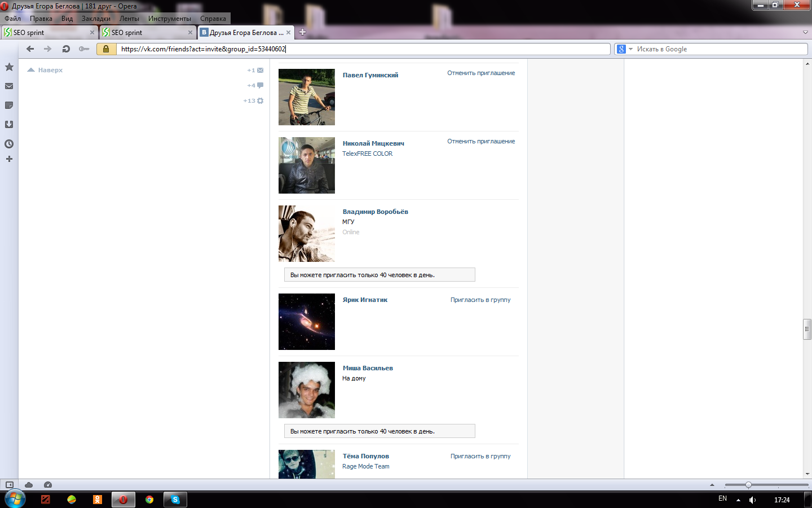The image size is (812, 508).
Task: Cancel invitation for Павел Гуминский
Action: click(481, 73)
